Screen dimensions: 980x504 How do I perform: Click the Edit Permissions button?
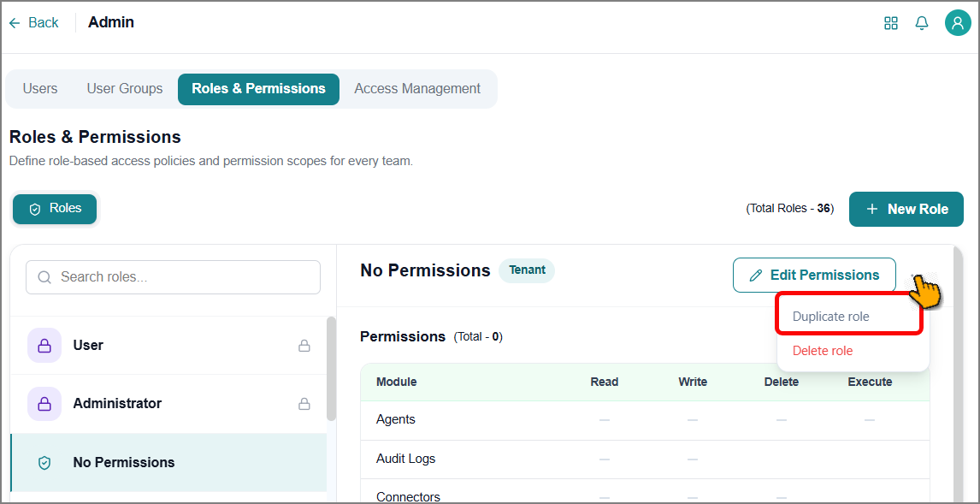(x=814, y=276)
